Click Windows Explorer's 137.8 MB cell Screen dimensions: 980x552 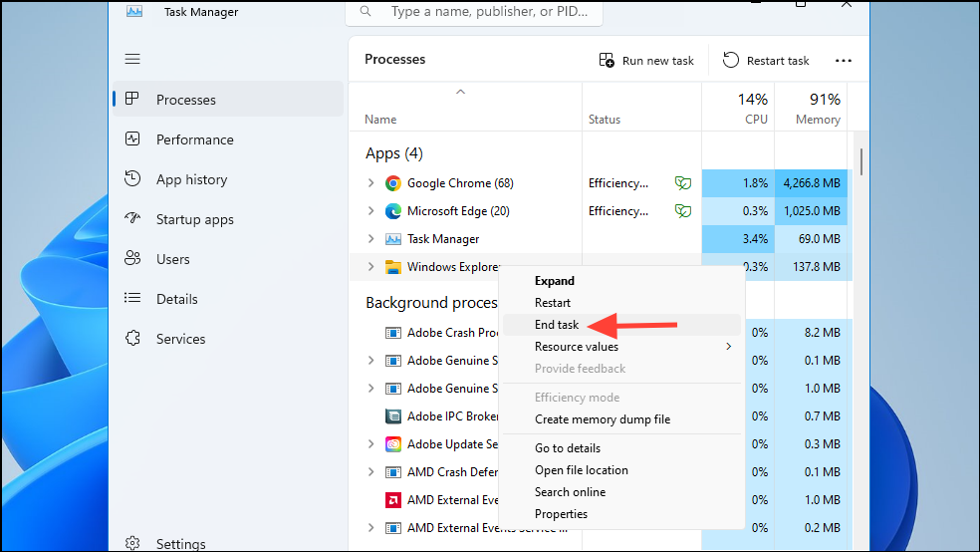812,267
